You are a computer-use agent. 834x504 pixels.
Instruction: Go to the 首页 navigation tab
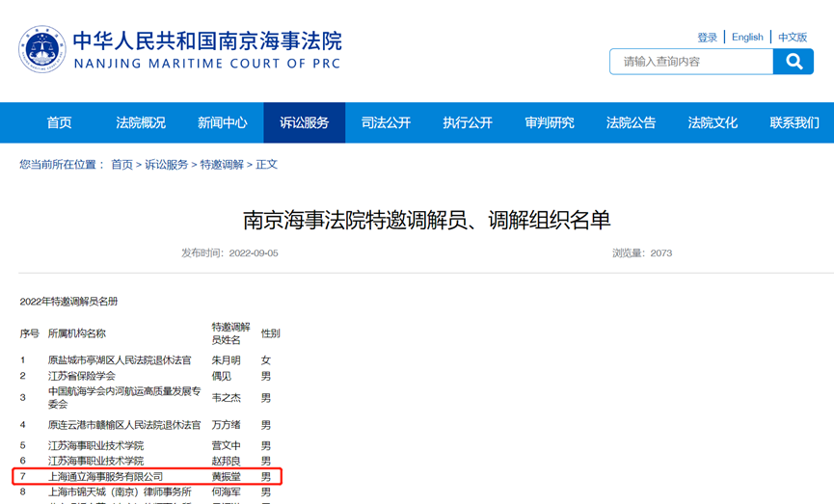point(59,122)
